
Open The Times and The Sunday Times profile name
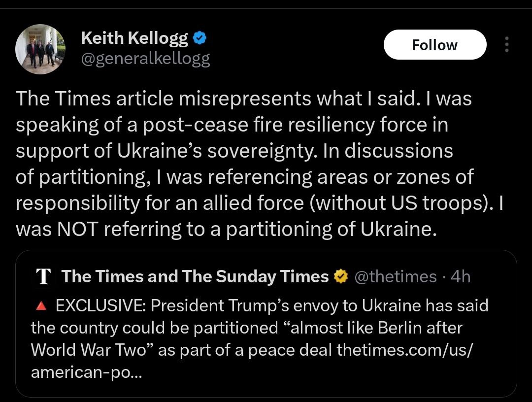(x=195, y=277)
